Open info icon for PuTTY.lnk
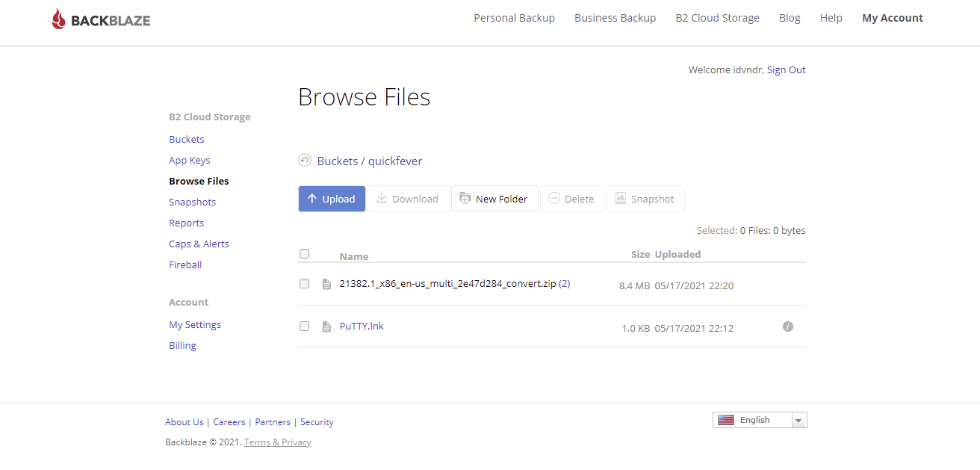Viewport: 980px width, 470px height. [787, 327]
